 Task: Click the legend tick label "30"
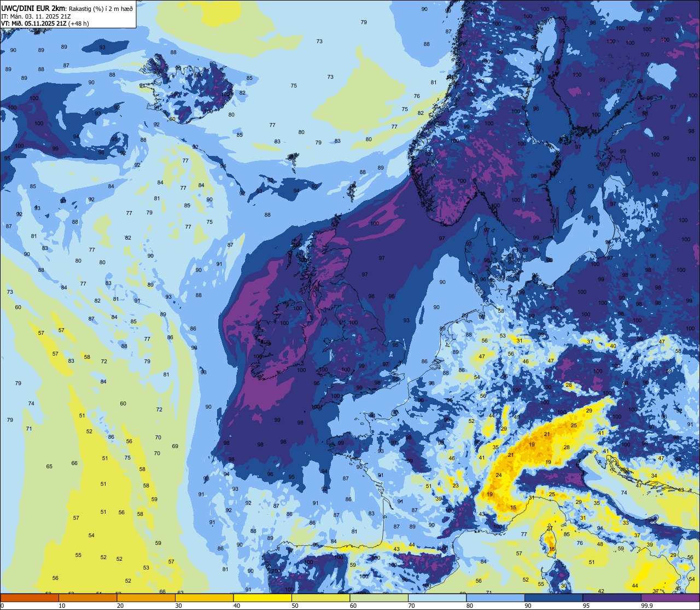tap(178, 606)
